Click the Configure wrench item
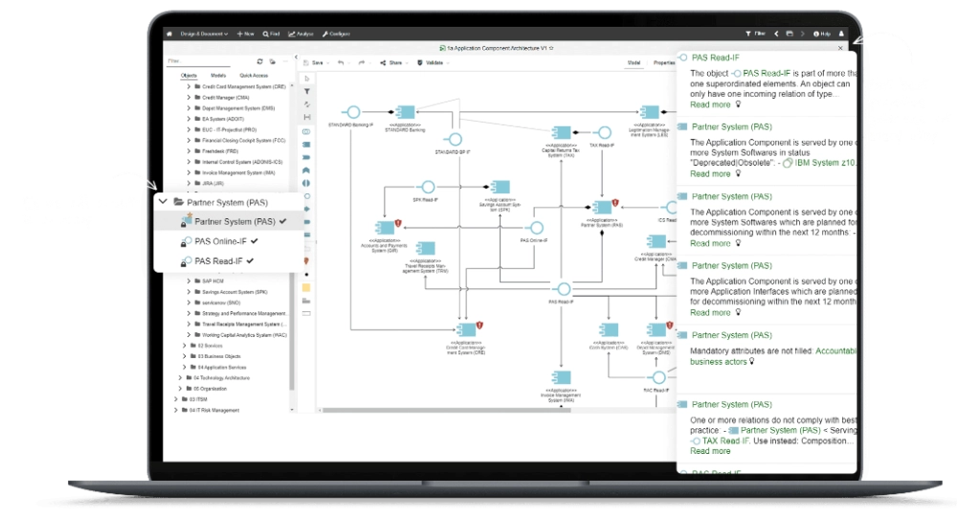Viewport: 980px width, 519px height. click(336, 34)
